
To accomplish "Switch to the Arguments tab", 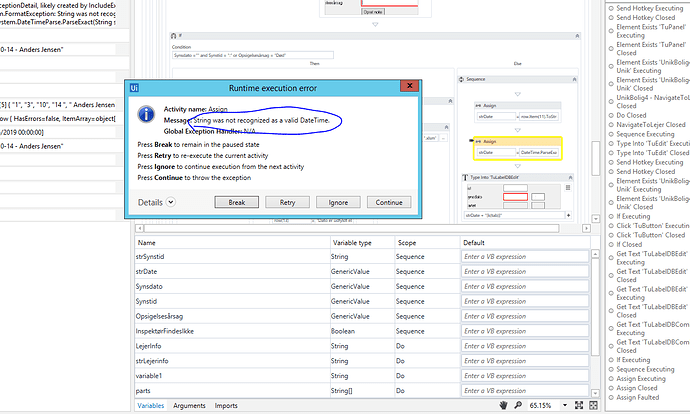I will (189, 406).
